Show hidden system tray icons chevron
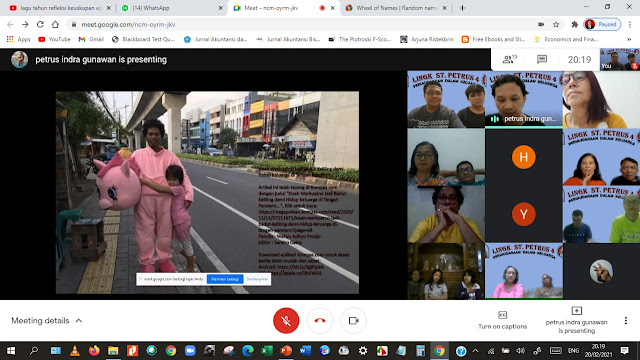Screen dimensions: 640x360 pyautogui.click(x=476, y=351)
